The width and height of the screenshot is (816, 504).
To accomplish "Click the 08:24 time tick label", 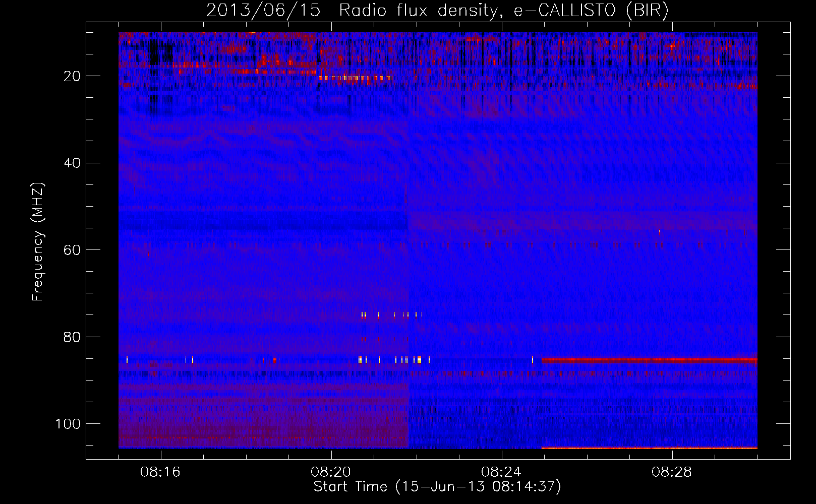I will [501, 472].
